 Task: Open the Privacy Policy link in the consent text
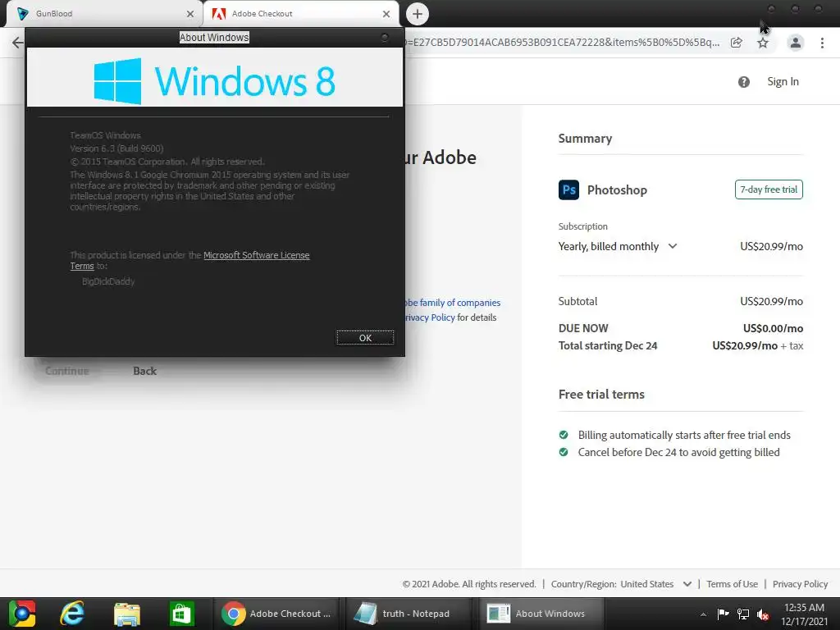tap(430, 317)
